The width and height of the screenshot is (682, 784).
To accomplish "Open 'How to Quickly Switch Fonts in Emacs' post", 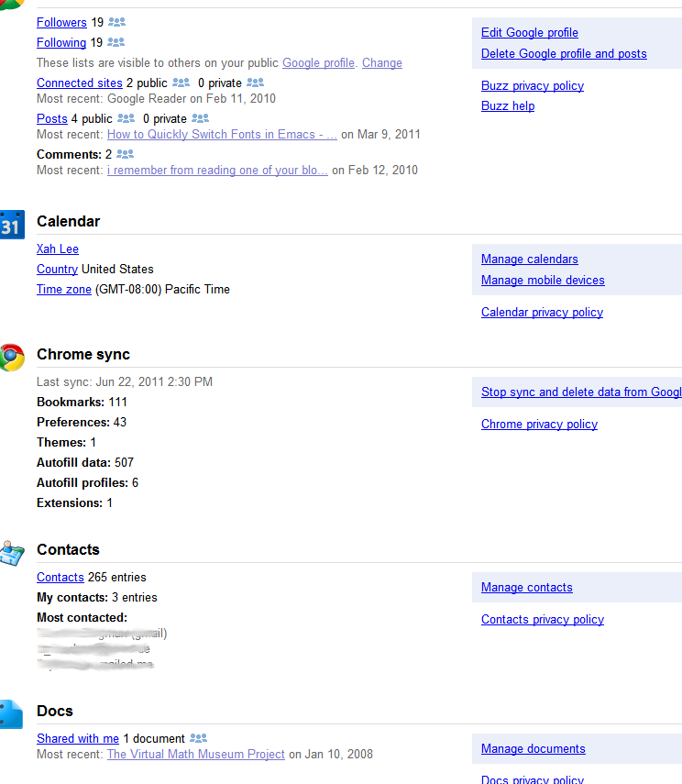I will point(222,135).
